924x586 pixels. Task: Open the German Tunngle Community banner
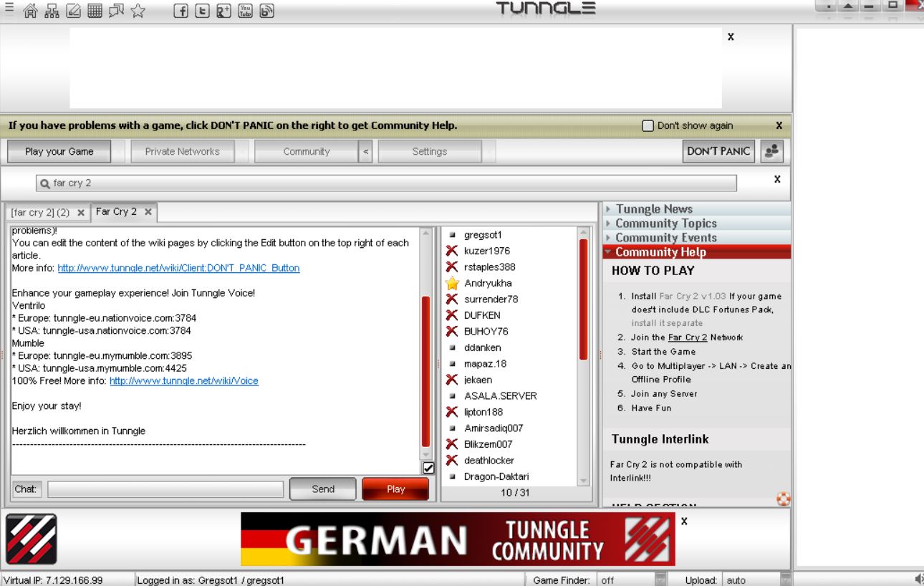click(458, 539)
